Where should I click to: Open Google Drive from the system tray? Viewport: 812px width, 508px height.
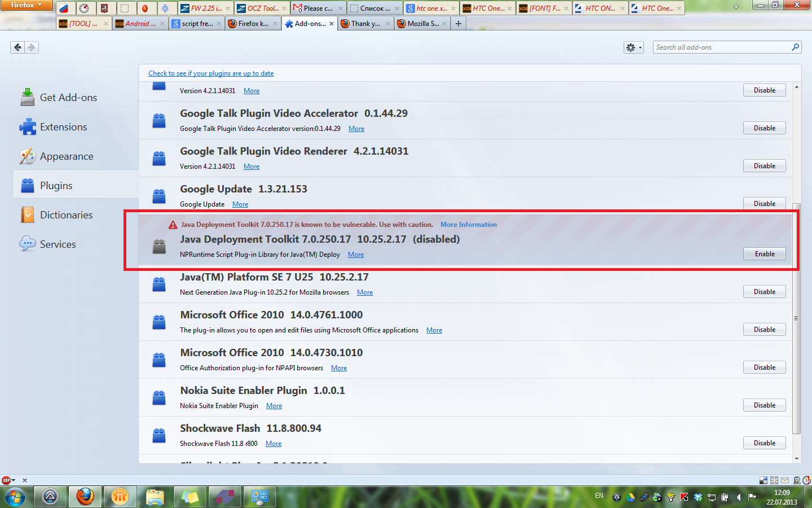pyautogui.click(x=630, y=497)
